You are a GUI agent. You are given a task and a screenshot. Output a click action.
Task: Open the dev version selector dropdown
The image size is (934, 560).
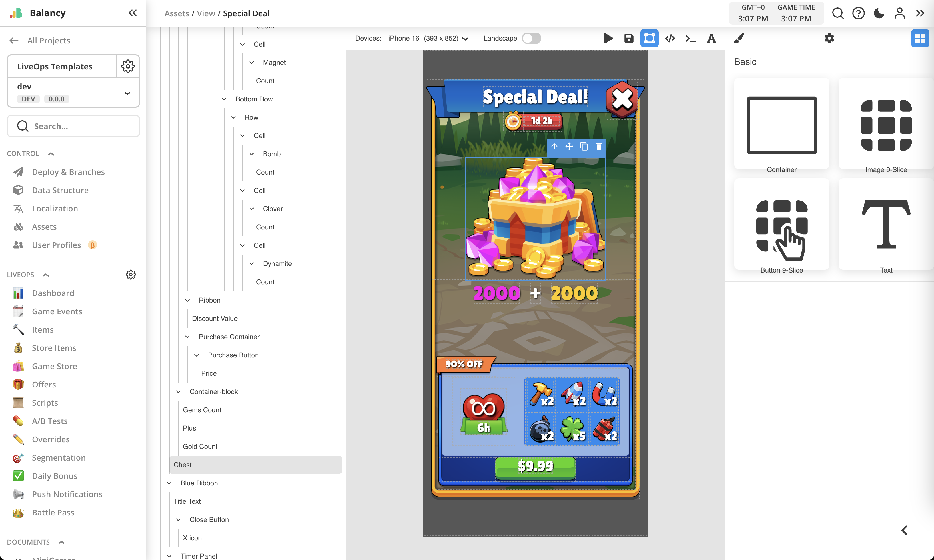pos(127,93)
